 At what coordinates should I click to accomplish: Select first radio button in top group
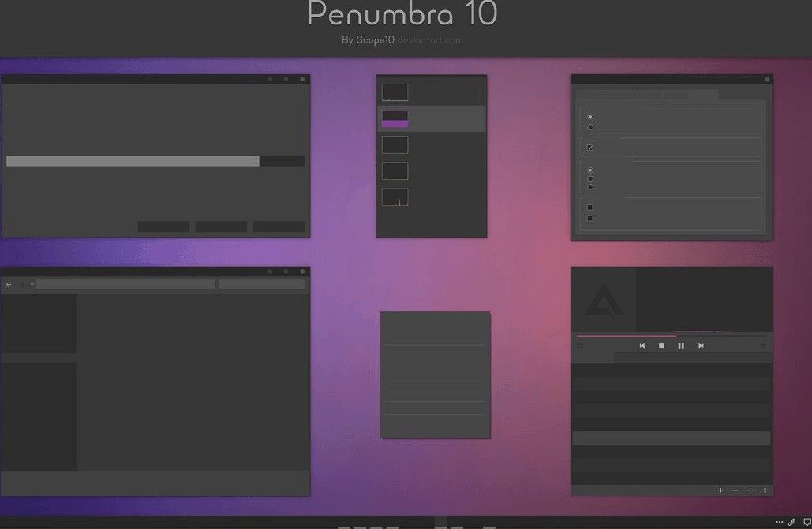[x=589, y=117]
